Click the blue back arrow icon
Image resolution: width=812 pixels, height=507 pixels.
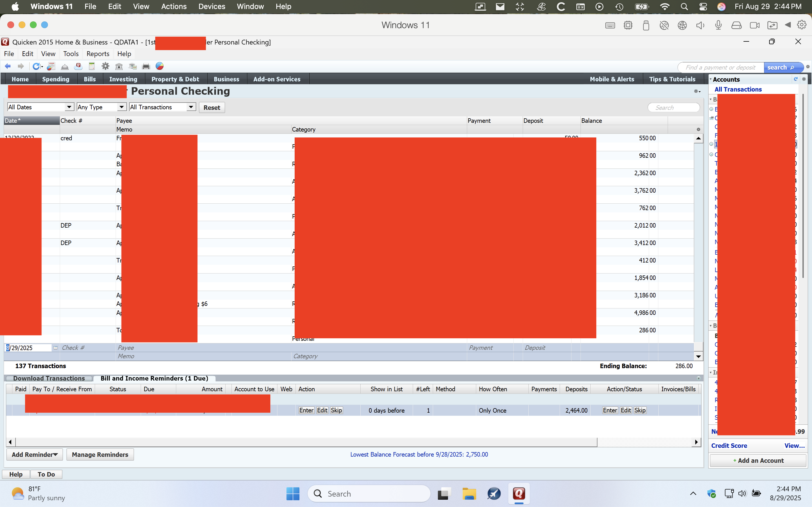click(8, 66)
